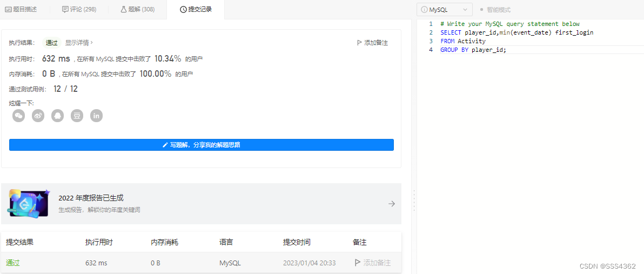Open the 2022 年度报告已生成 banner

[201, 204]
